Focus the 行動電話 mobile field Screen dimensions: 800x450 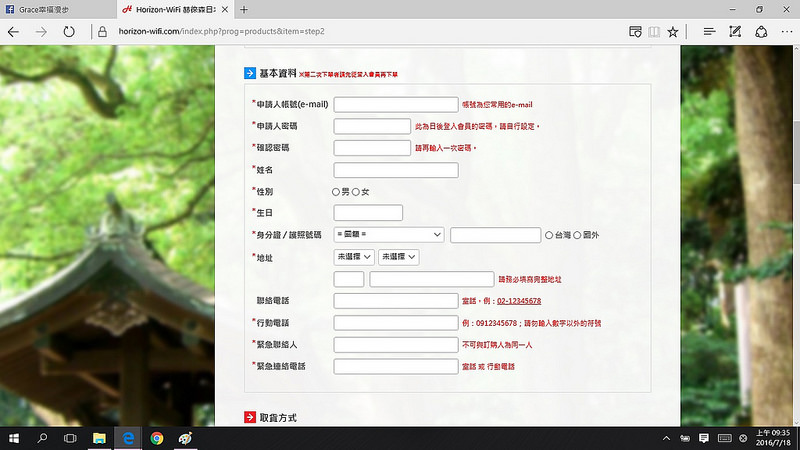[x=396, y=323]
